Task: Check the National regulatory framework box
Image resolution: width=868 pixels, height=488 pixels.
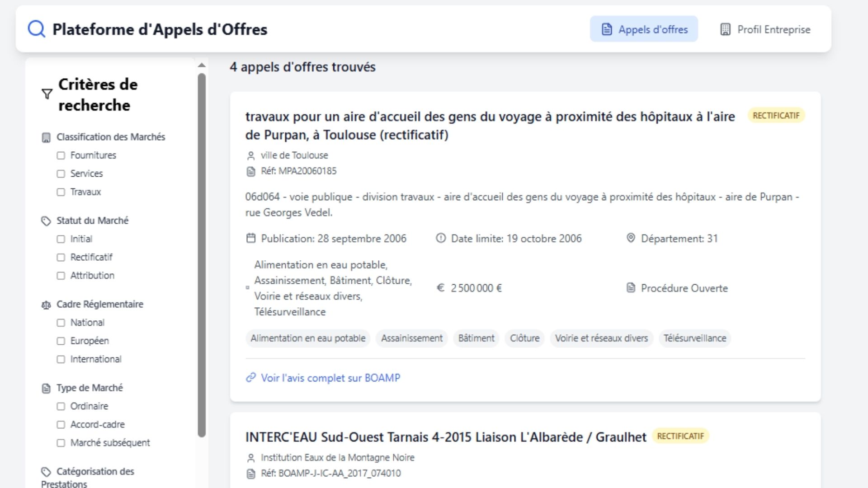Action: tap(61, 323)
